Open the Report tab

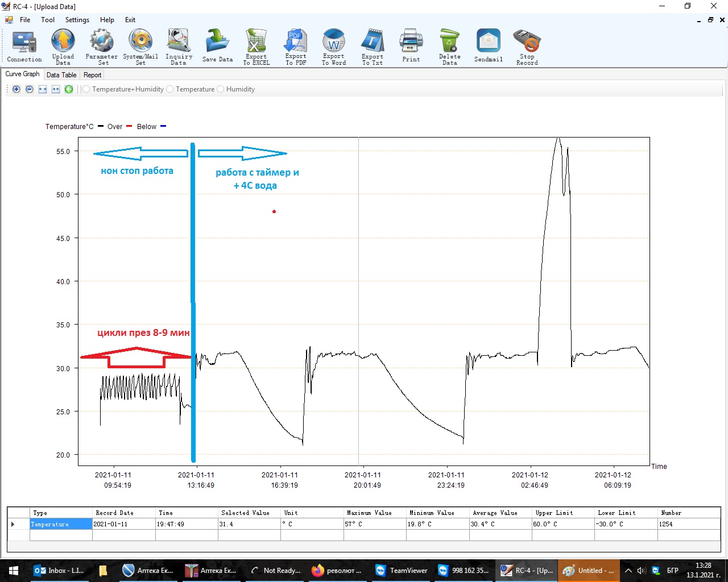(x=92, y=75)
